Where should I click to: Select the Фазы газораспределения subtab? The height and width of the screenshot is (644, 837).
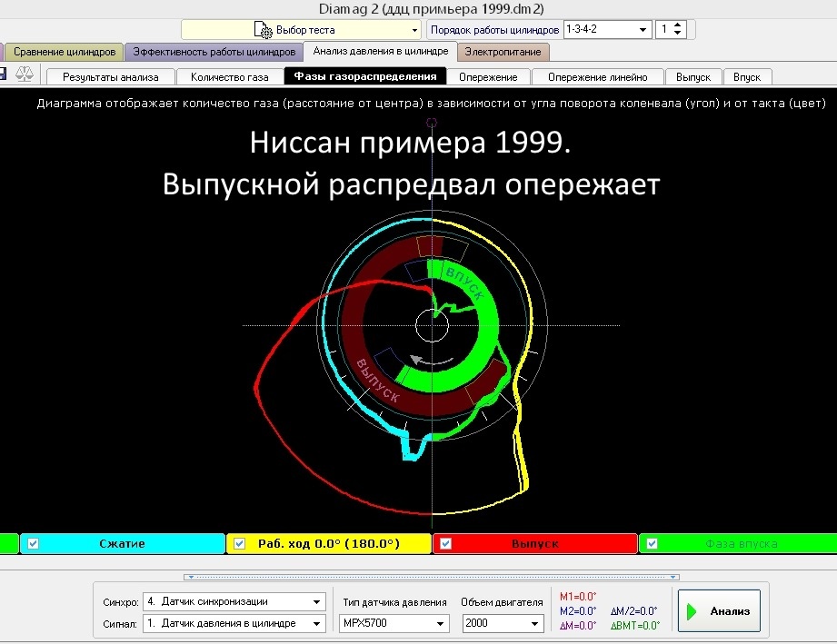[365, 76]
